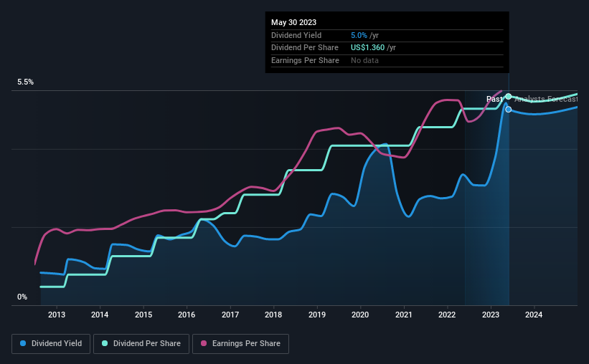
Task: Click the 2018 x-axis label
Action: (273, 315)
